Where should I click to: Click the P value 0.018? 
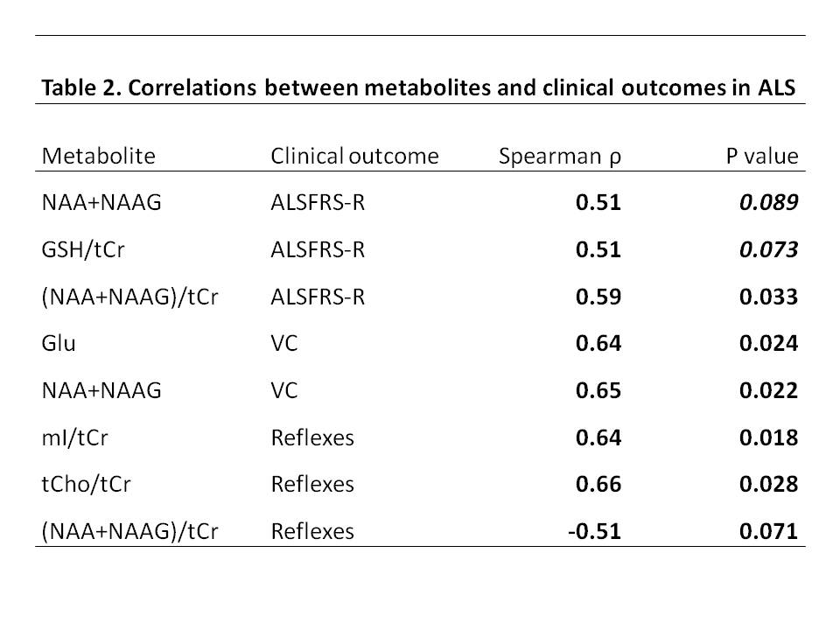click(768, 437)
